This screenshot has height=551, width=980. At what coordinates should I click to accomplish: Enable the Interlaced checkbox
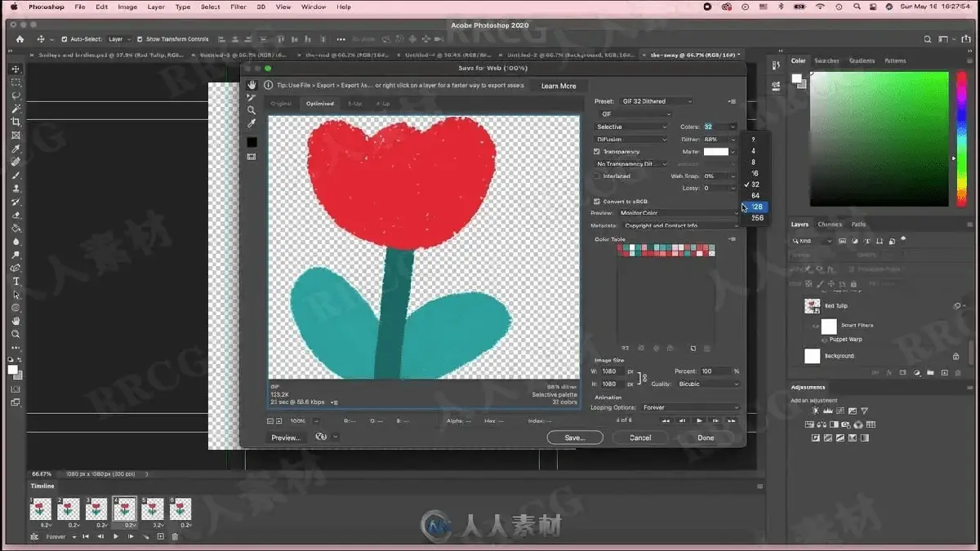pyautogui.click(x=596, y=176)
